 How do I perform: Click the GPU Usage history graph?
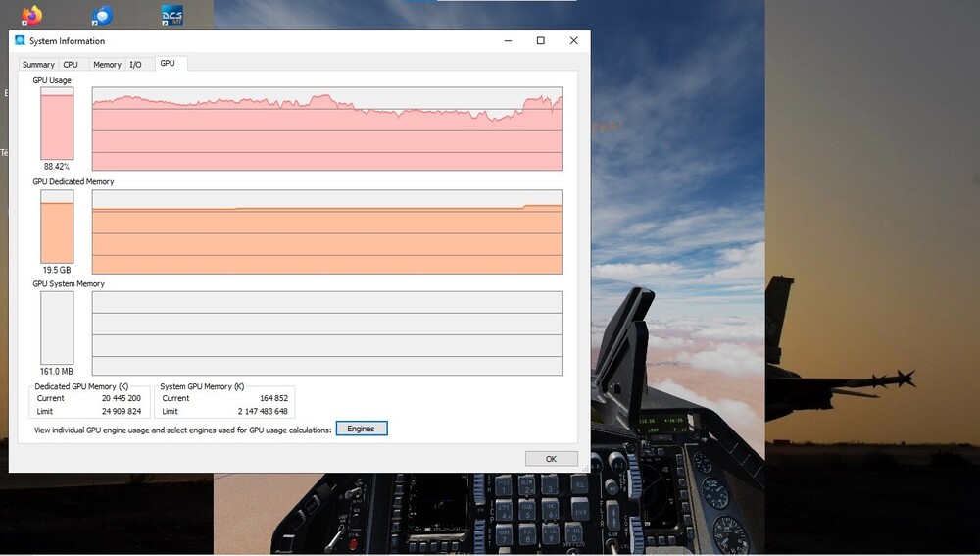coord(327,128)
